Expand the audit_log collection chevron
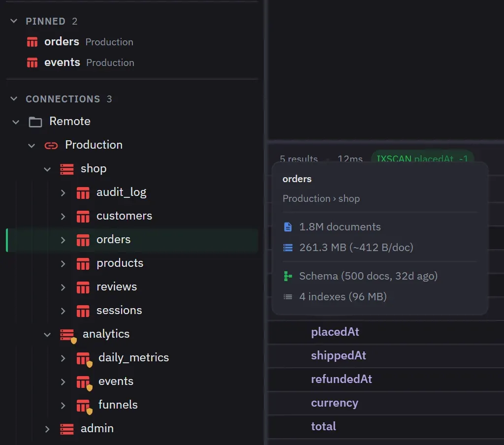Viewport: 504px width, 445px height. [x=63, y=193]
